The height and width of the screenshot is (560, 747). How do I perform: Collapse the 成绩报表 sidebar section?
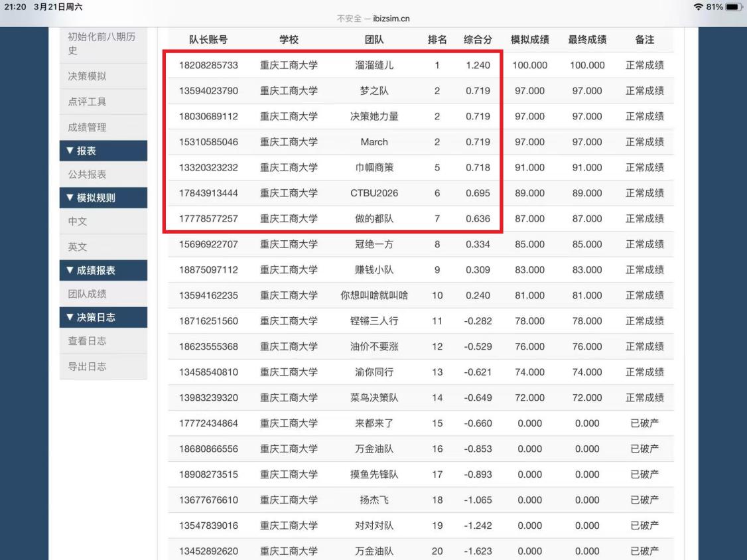pyautogui.click(x=103, y=270)
